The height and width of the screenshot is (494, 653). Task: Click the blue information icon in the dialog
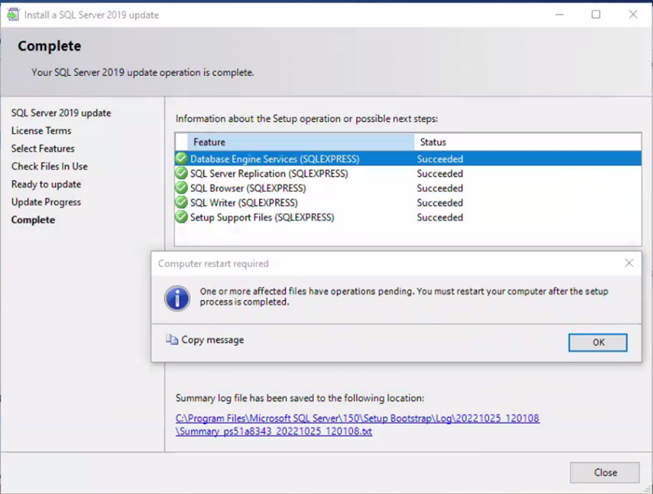tap(177, 298)
